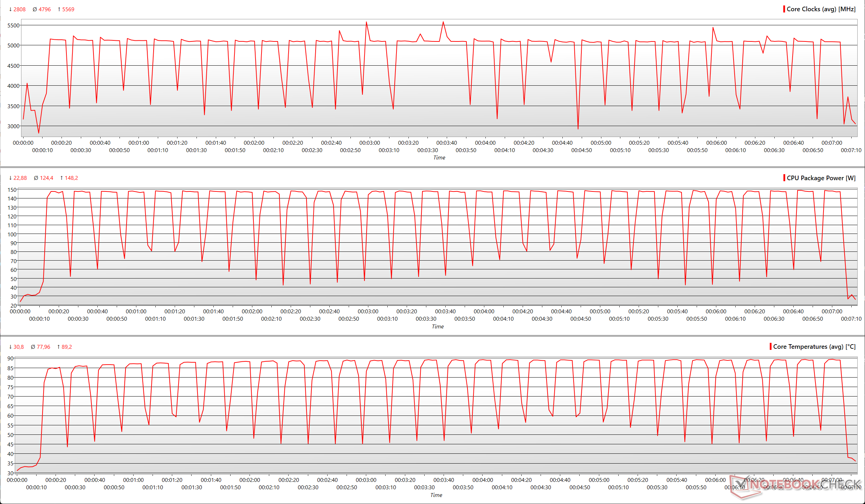Click 00:02:00 tick on Core Temperatures time axis

coord(250,480)
